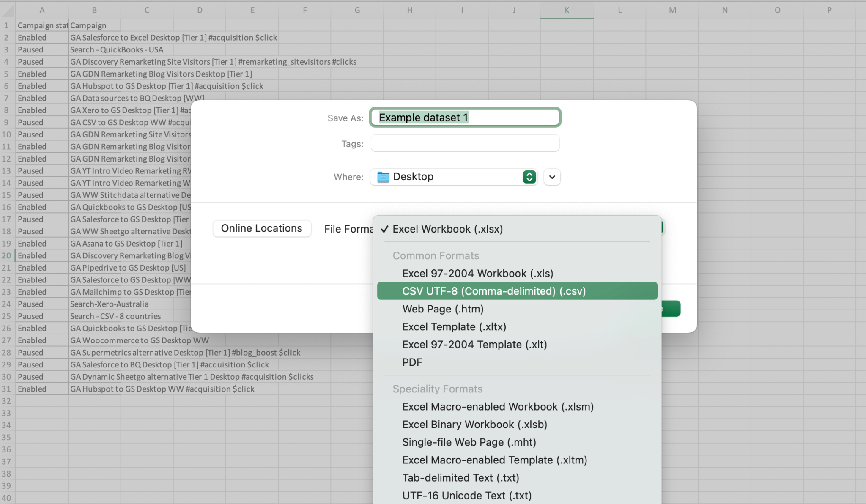
Task: Select Excel Binary Workbook (.xlsb)
Action: pos(517,425)
